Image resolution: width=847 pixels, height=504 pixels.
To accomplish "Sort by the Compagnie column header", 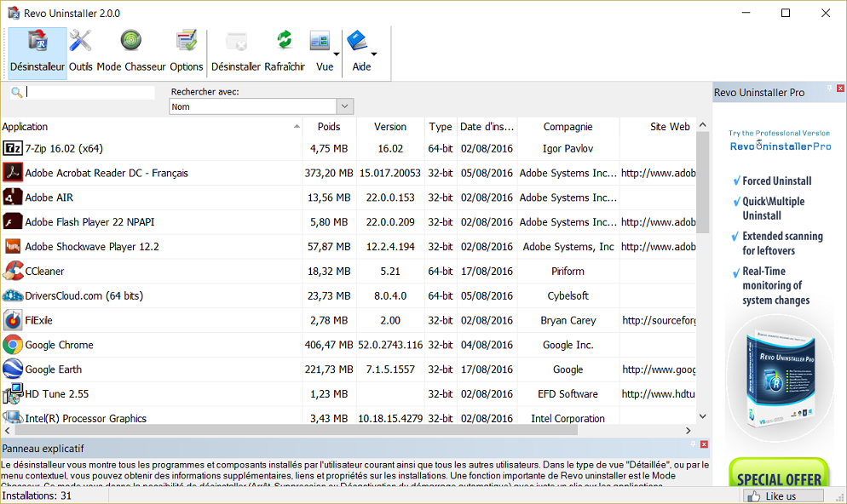I will [568, 127].
